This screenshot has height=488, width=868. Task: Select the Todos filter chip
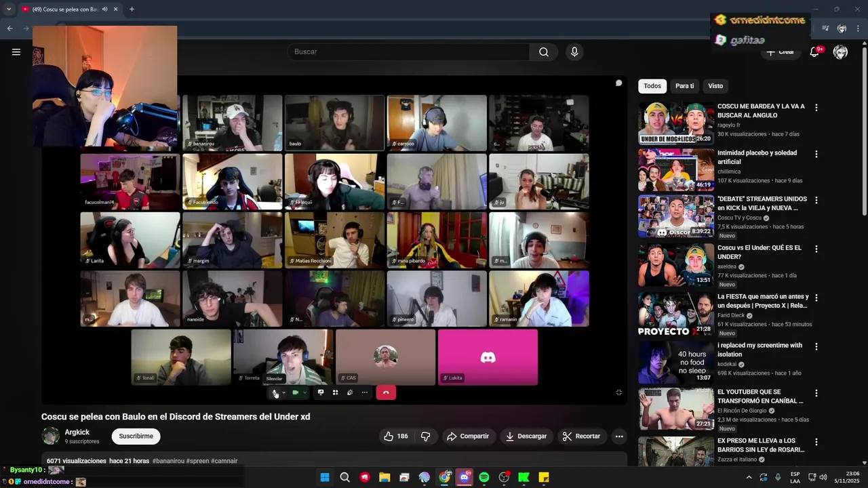(x=652, y=86)
